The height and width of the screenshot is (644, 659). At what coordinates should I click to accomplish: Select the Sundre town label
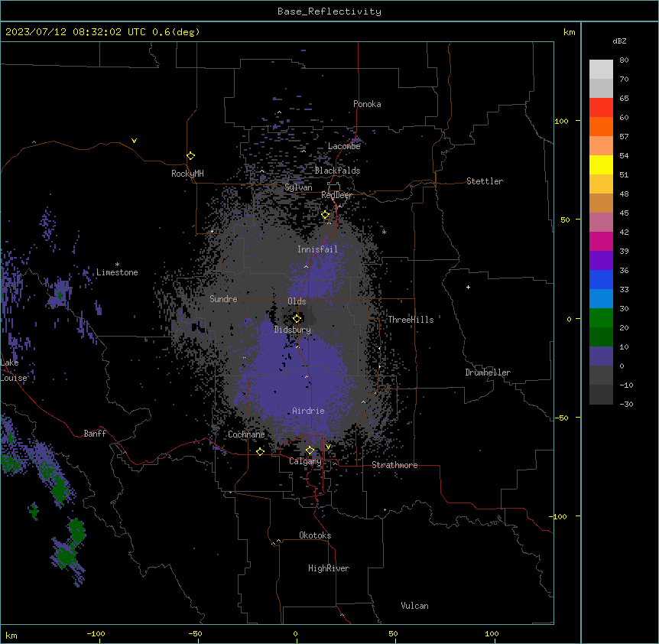pos(223,299)
